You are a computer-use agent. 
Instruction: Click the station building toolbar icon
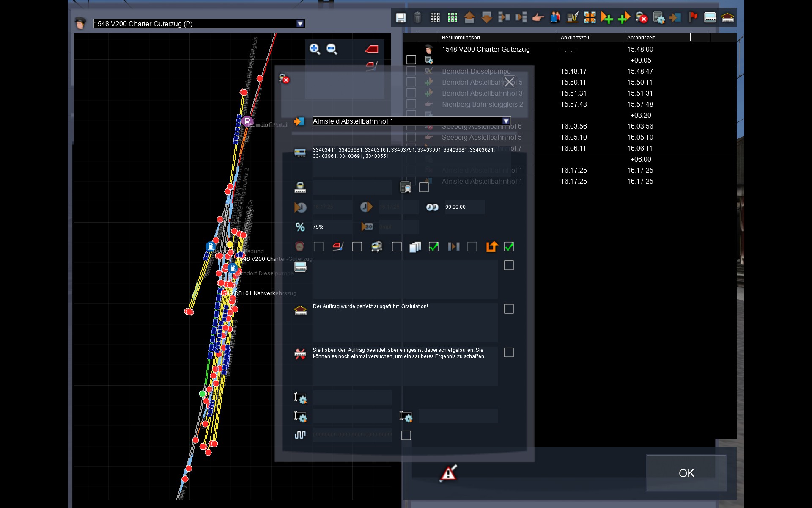(727, 17)
